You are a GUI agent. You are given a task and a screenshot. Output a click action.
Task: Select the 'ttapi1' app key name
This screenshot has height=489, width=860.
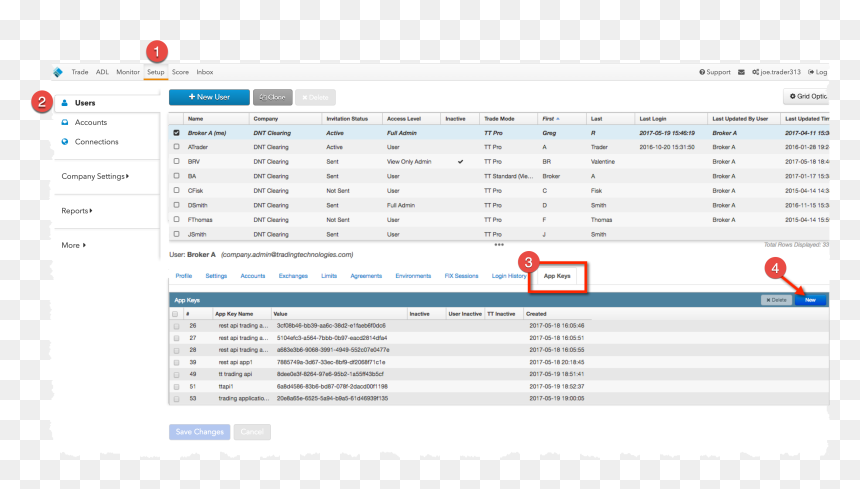coord(226,386)
